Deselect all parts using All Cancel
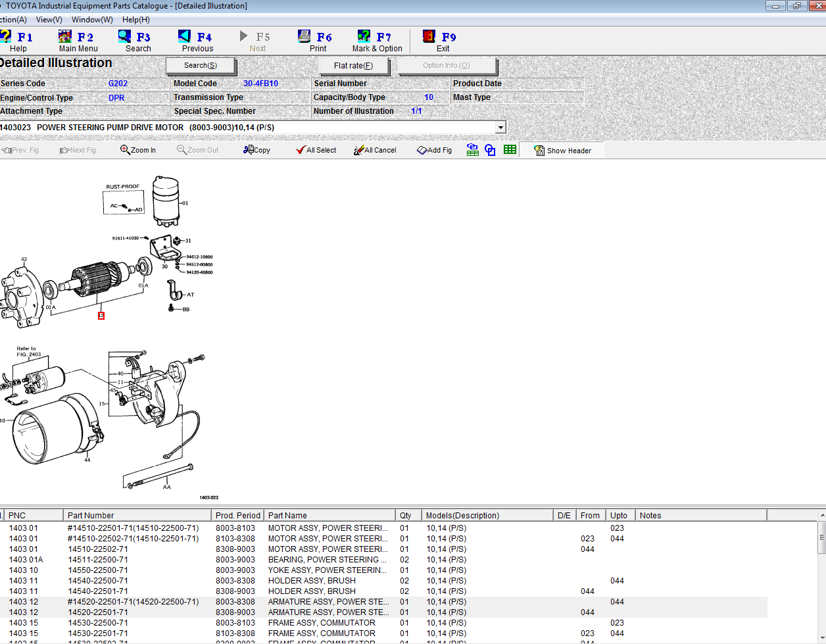Image resolution: width=826 pixels, height=644 pixels. point(375,149)
